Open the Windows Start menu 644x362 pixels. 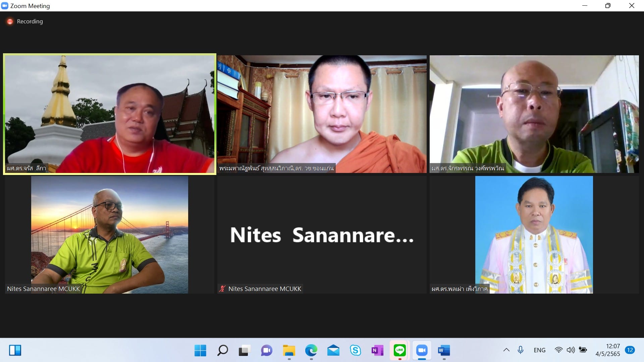(200, 350)
